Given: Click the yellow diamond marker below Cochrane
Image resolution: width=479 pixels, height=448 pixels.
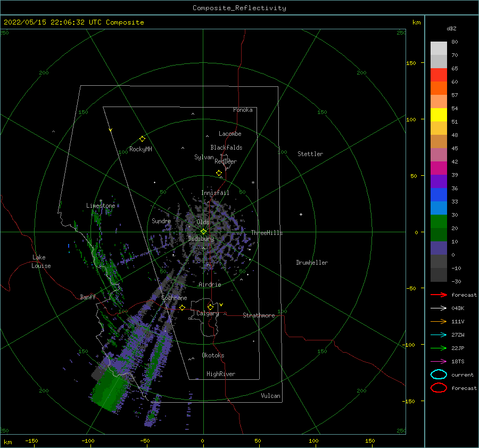Looking at the screenshot, I should point(182,307).
